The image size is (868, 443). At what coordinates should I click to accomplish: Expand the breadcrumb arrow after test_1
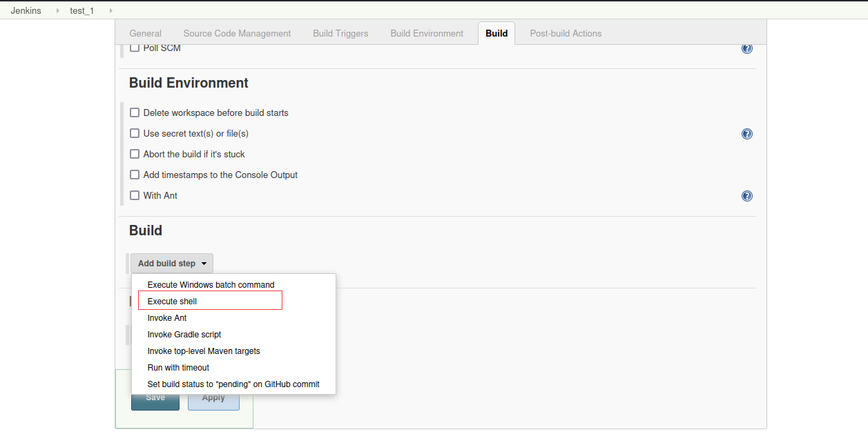pos(110,11)
